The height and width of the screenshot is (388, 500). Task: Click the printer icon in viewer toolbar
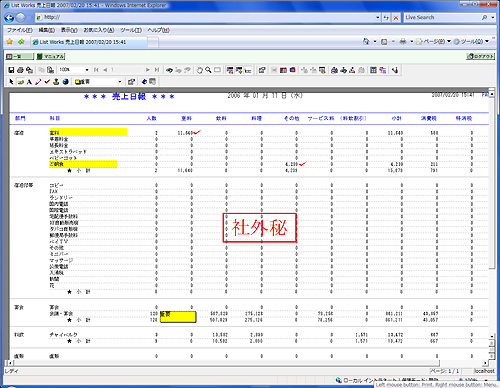[x=20, y=70]
